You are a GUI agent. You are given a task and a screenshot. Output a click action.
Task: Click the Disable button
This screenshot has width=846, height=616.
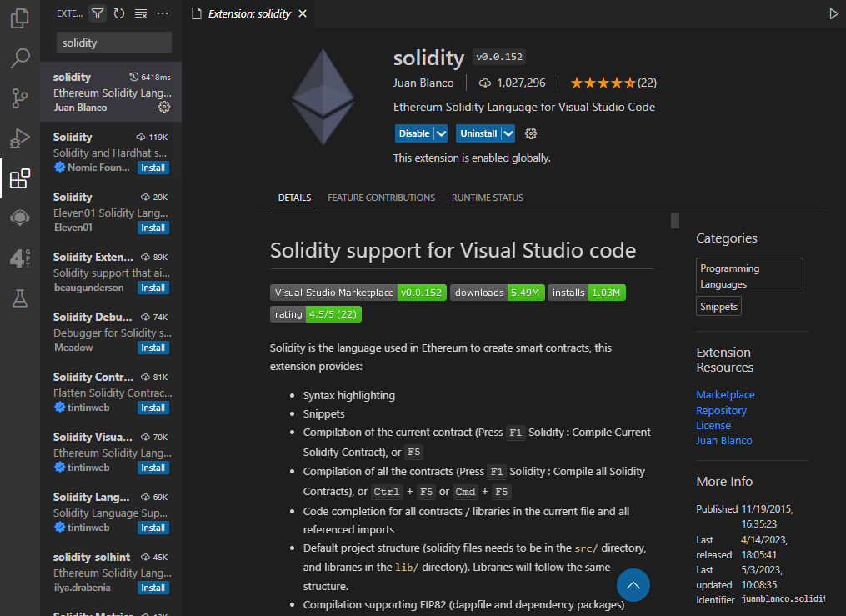click(x=414, y=133)
